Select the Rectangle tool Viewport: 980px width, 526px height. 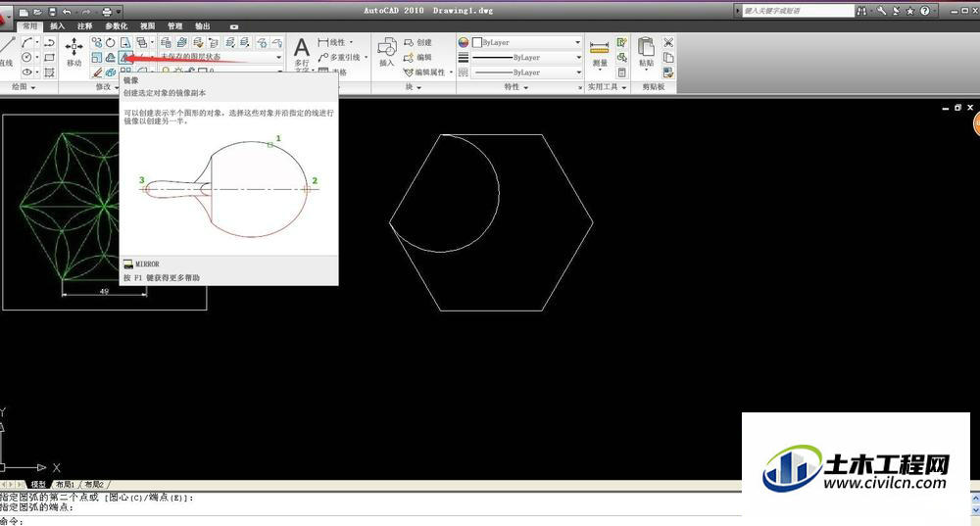(49, 58)
